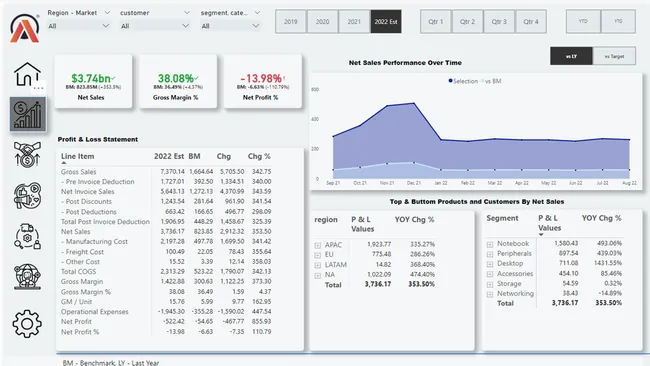Collapse Region - Market slicer header chevron
Screen dimensions: 650x366
click(x=107, y=13)
